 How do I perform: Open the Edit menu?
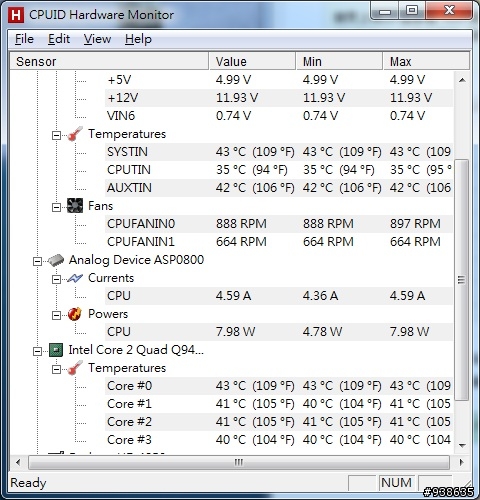[x=59, y=39]
